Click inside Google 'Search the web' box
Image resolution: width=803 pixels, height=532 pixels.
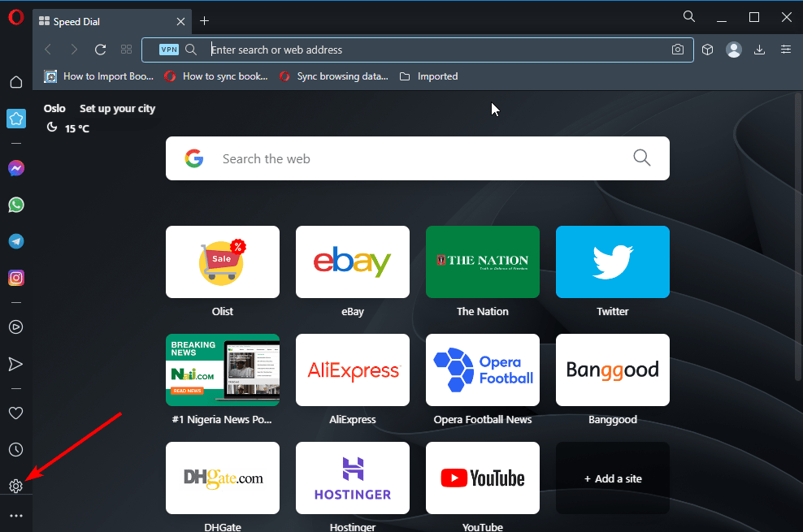click(418, 158)
